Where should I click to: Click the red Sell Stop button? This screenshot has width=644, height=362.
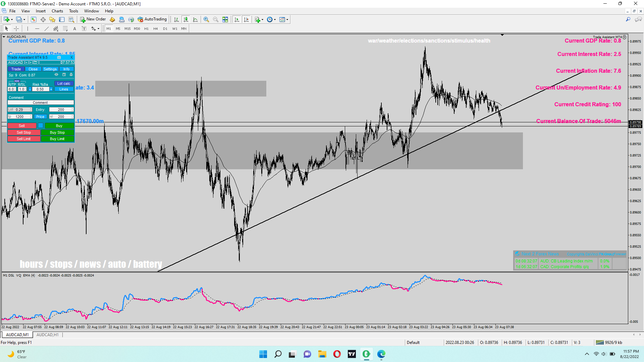[24, 132]
